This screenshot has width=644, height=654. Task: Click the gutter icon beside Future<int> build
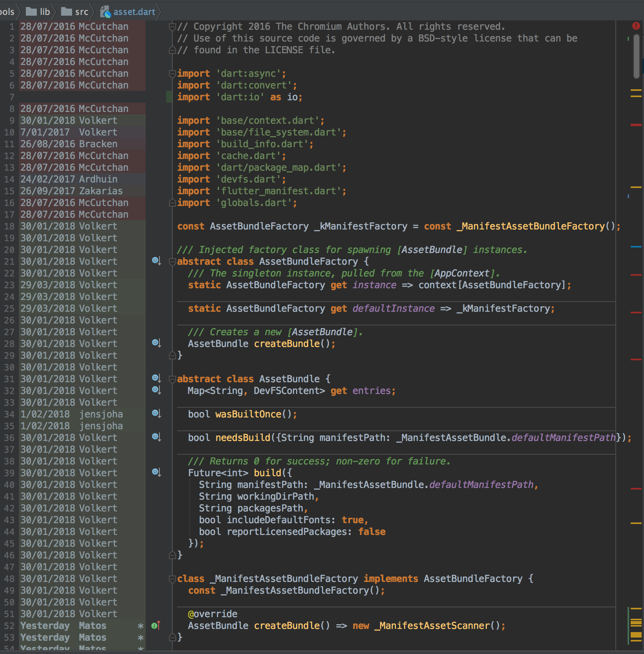(x=156, y=472)
